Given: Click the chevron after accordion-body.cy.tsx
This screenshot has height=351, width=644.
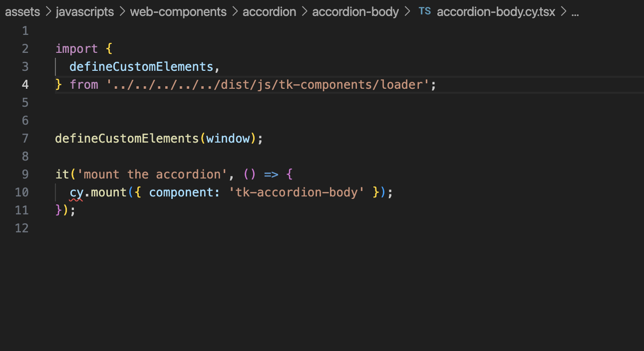Looking at the screenshot, I should coord(563,11).
